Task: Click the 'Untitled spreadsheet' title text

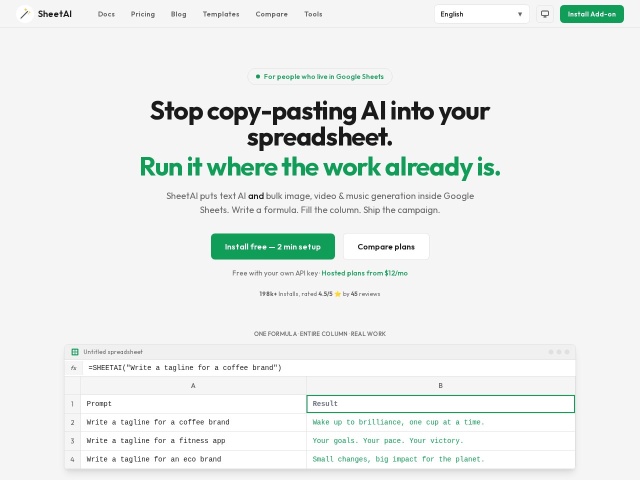Action: 113,352
